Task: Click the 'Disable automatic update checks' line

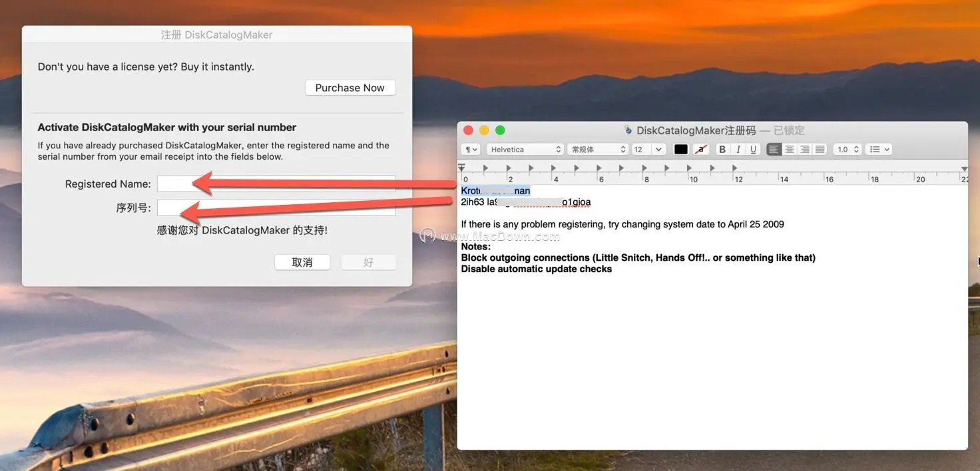Action: point(536,269)
